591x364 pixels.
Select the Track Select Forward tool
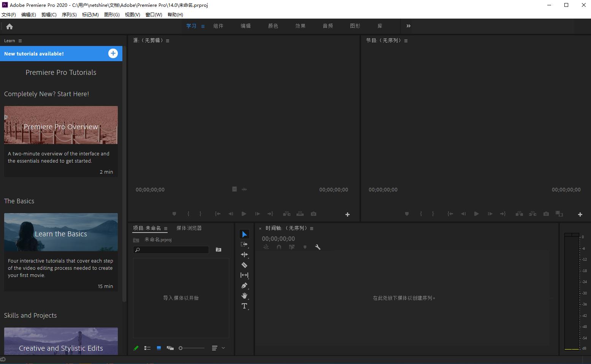click(244, 244)
